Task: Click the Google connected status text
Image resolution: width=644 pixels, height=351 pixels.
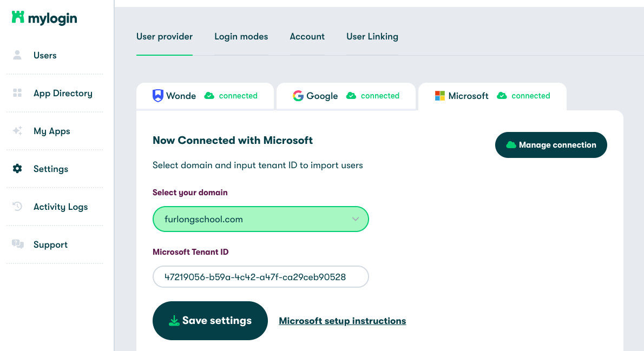Action: pyautogui.click(x=380, y=96)
